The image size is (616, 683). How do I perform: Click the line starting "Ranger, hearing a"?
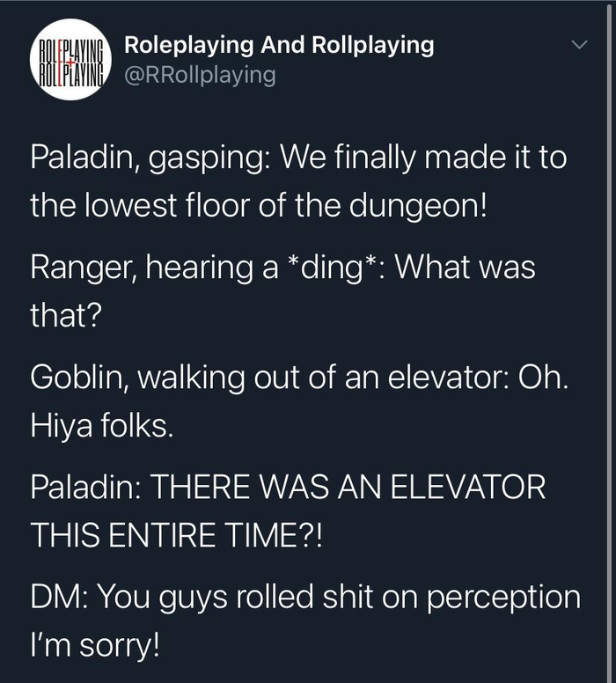282,268
